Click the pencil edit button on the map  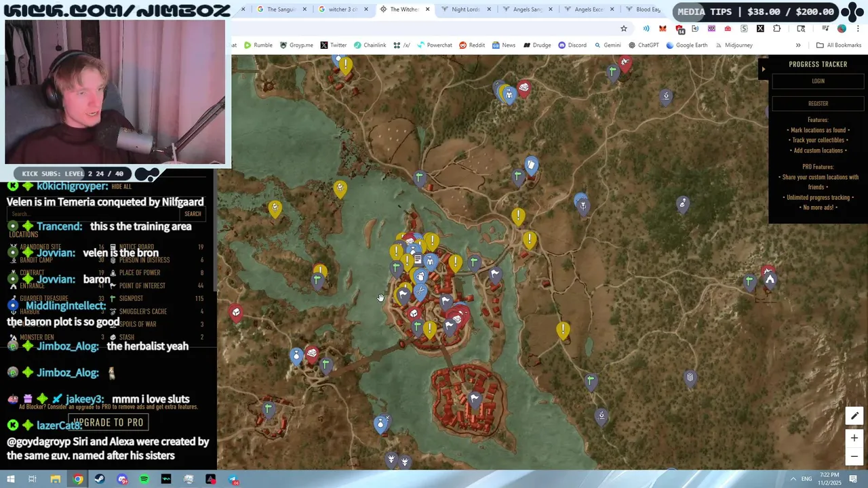pos(854,416)
